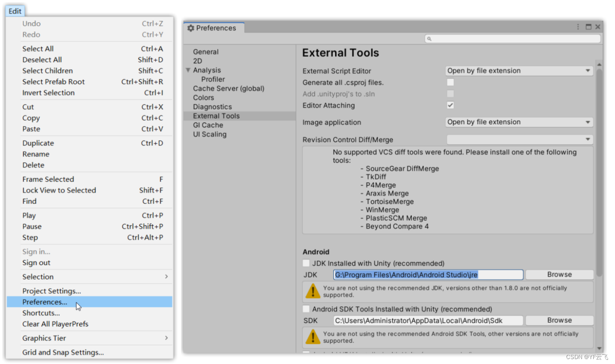Click the search magnifier icon in Preferences

click(x=429, y=39)
